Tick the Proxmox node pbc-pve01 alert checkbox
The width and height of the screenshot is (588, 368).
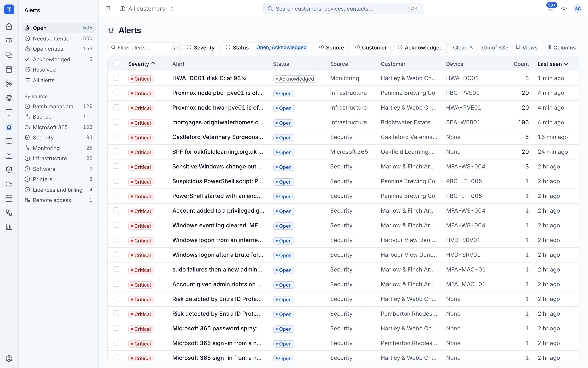coord(116,93)
